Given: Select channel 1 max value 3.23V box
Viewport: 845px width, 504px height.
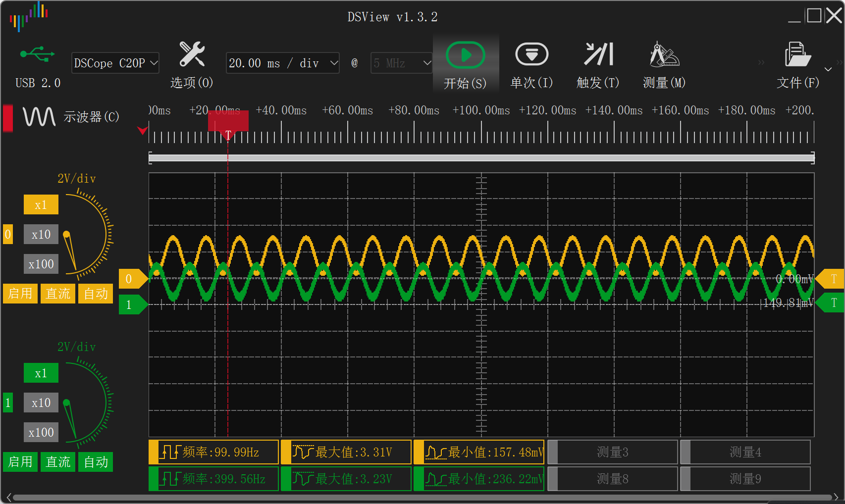Looking at the screenshot, I should pyautogui.click(x=346, y=479).
